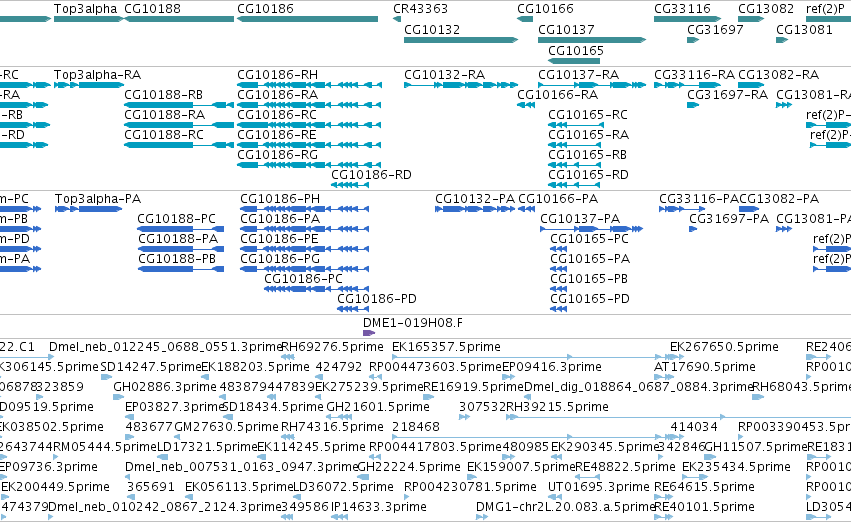The height and width of the screenshot is (522, 851).
Task: Open transcript CG10132-RA
Action: pos(444,74)
